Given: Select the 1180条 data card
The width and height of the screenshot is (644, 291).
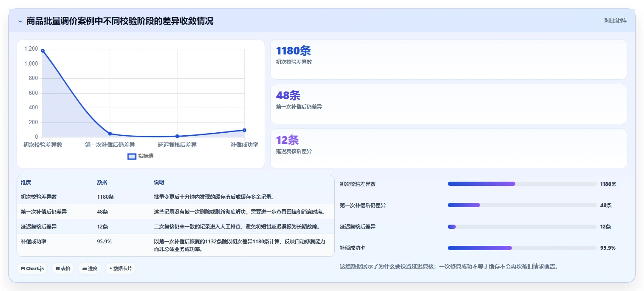Looking at the screenshot, I should (449, 59).
